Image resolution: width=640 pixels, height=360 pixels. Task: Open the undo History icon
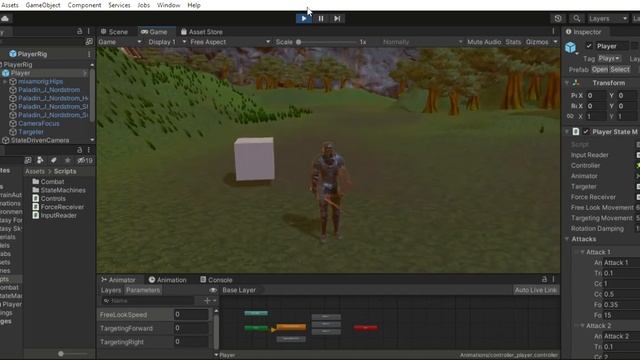click(x=558, y=18)
